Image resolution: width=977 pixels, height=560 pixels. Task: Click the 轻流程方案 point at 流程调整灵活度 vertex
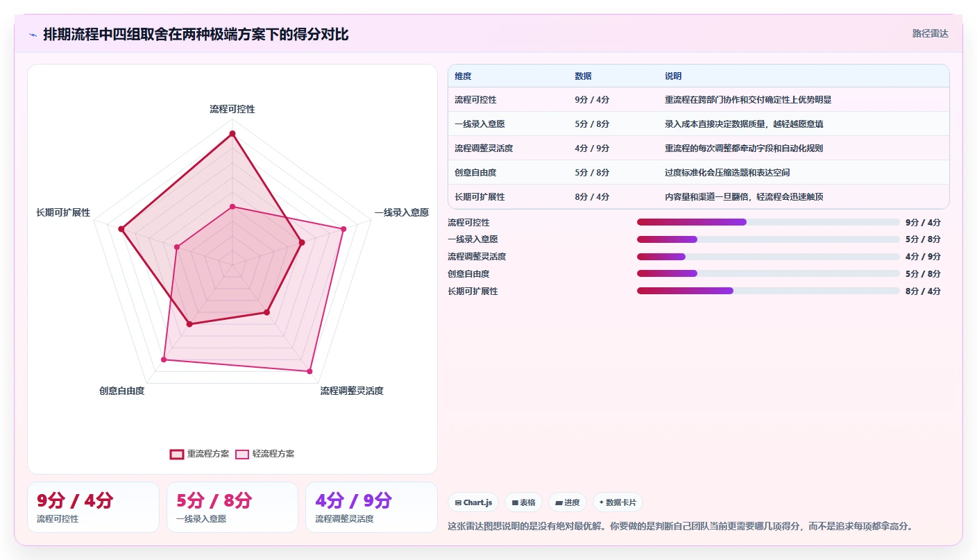(309, 371)
